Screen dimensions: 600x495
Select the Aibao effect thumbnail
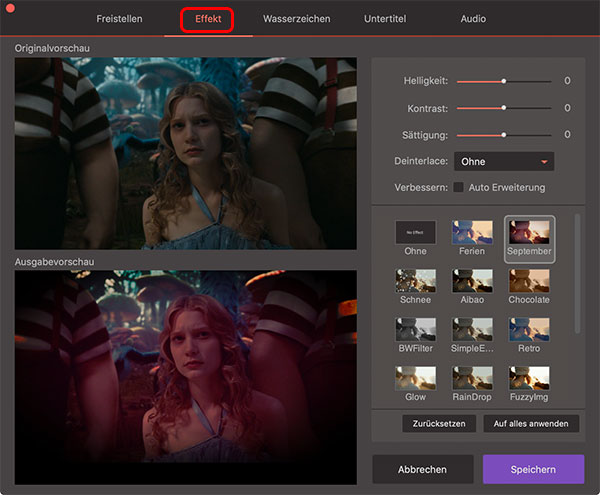(472, 281)
